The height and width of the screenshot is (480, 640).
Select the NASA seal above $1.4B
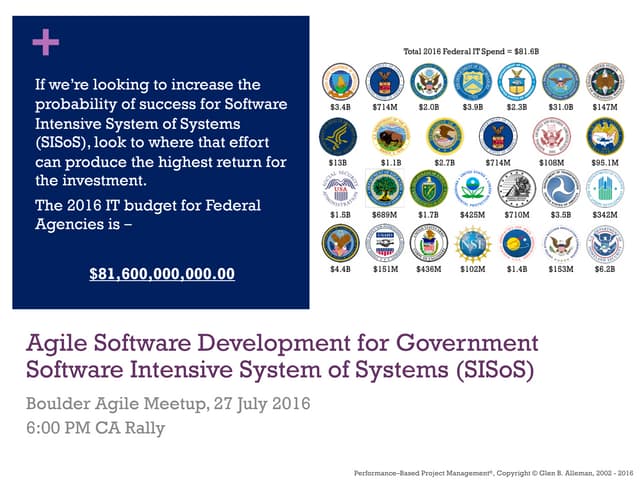[x=517, y=244]
